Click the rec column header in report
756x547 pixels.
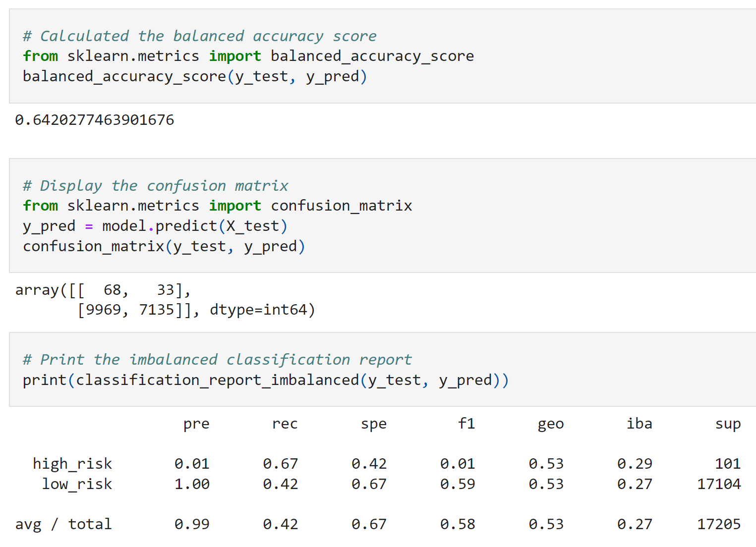[x=285, y=424]
